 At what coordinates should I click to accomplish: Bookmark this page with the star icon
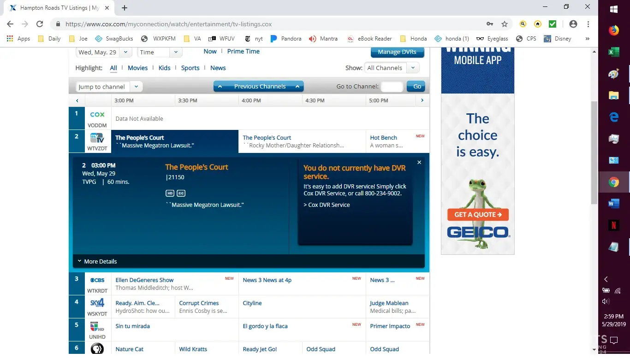(x=505, y=24)
